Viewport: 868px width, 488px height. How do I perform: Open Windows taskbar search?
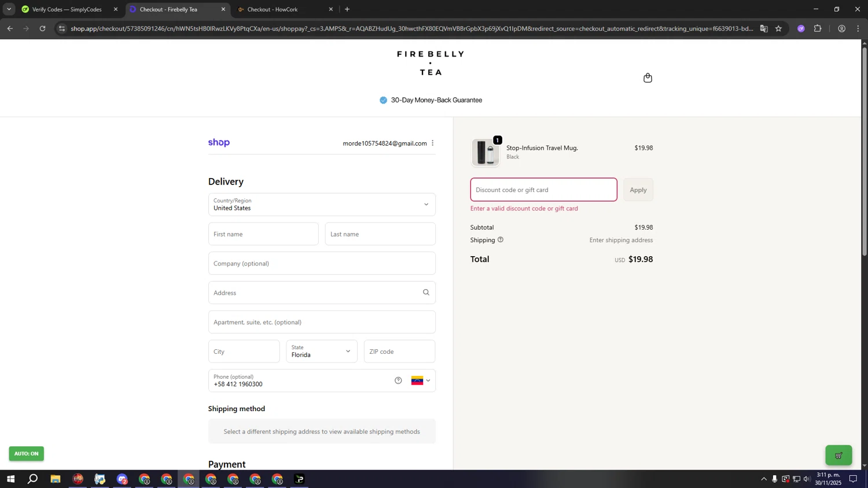click(33, 479)
